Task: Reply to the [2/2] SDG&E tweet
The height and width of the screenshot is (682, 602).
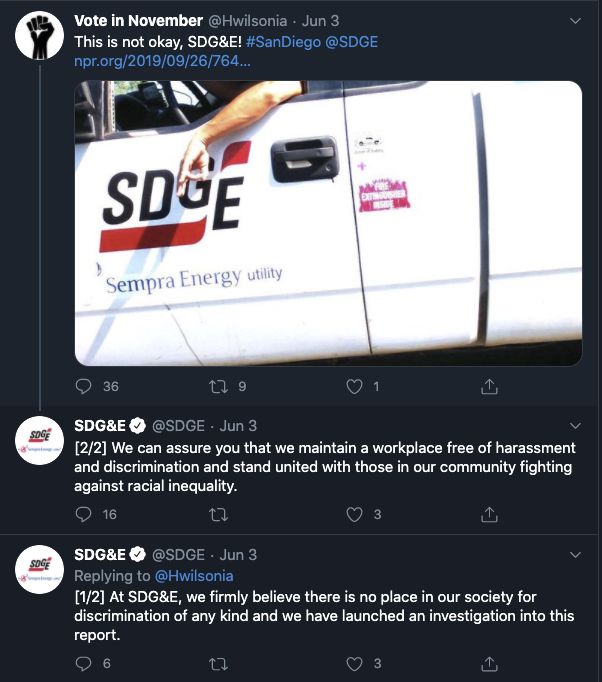Action: 83,514
